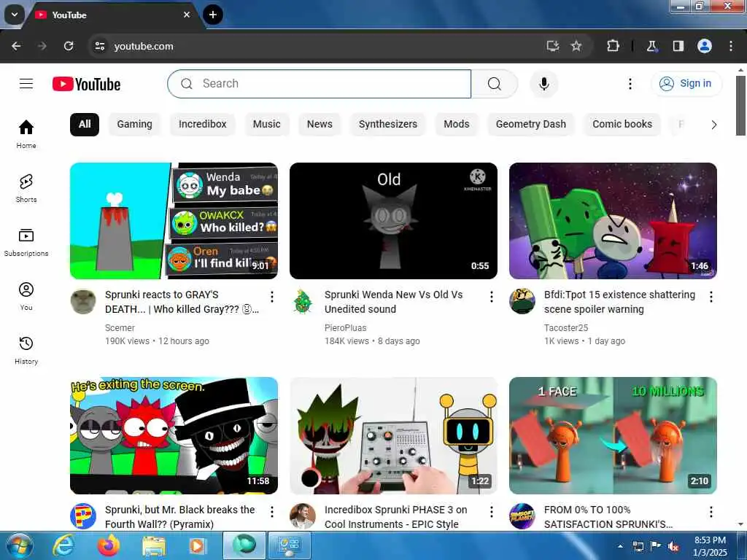Play the 1 FACE 10 MILLIONS thumbnail
The image size is (747, 560).
click(613, 436)
